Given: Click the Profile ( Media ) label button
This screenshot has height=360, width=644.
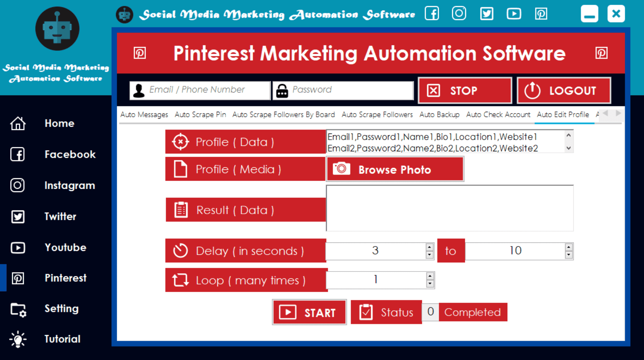Looking at the screenshot, I should [x=245, y=169].
